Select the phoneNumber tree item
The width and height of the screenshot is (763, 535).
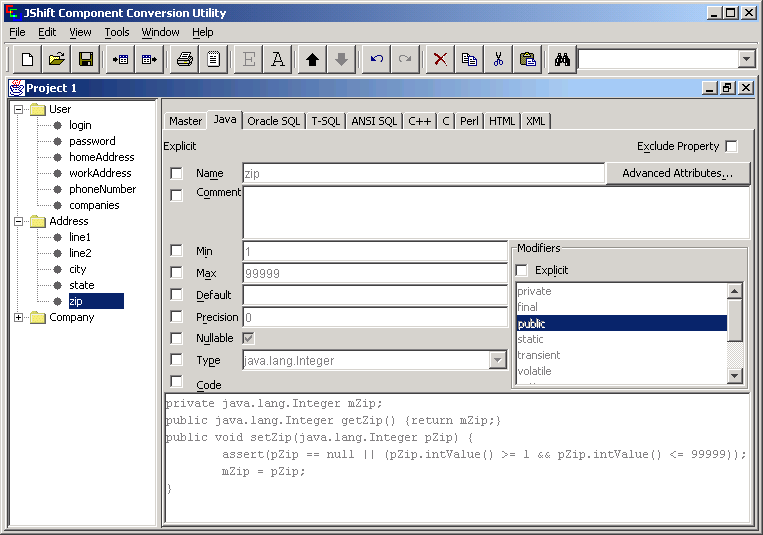[x=103, y=189]
